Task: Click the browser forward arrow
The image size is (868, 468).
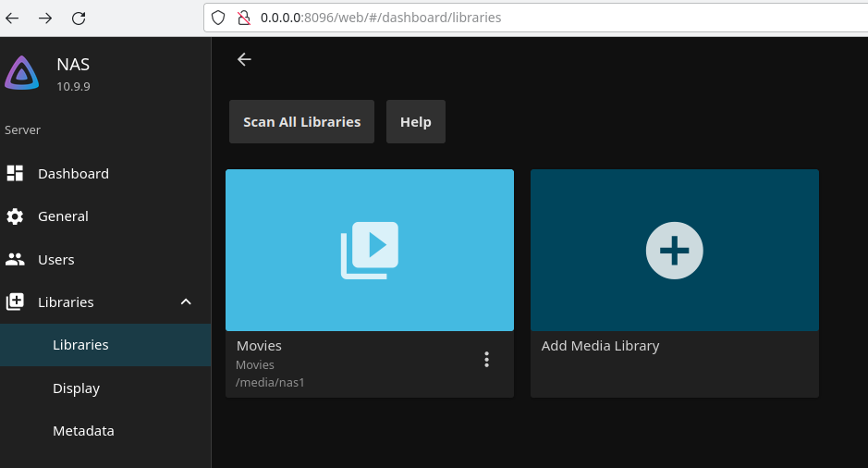Action: (45, 18)
